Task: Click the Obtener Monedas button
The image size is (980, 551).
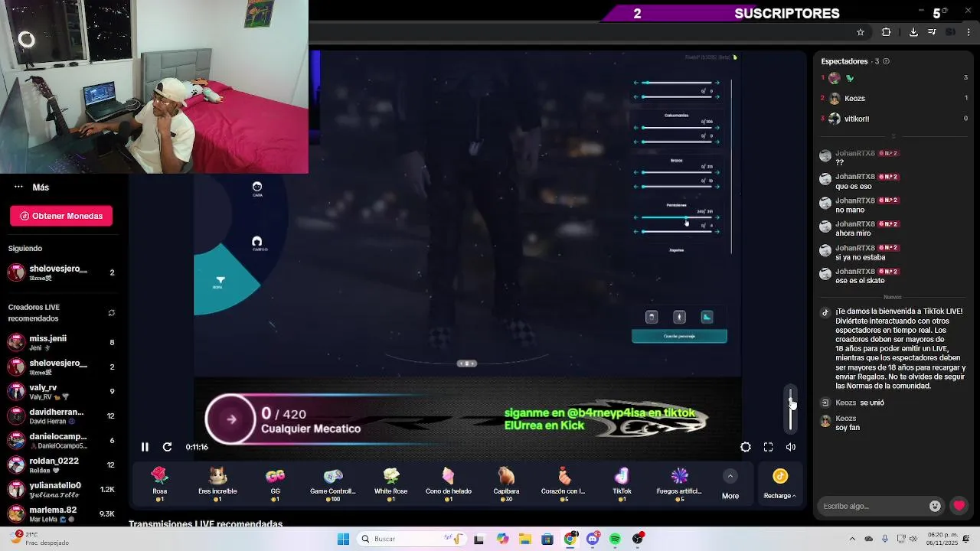Action: point(61,216)
